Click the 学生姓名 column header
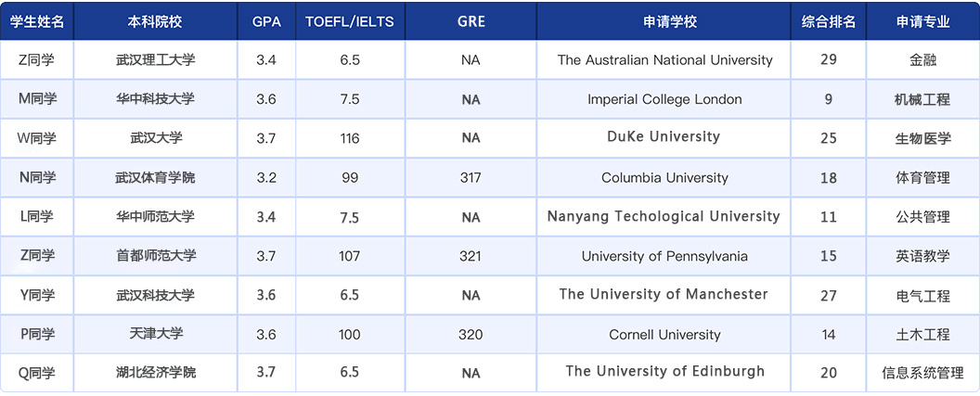 coord(36,21)
